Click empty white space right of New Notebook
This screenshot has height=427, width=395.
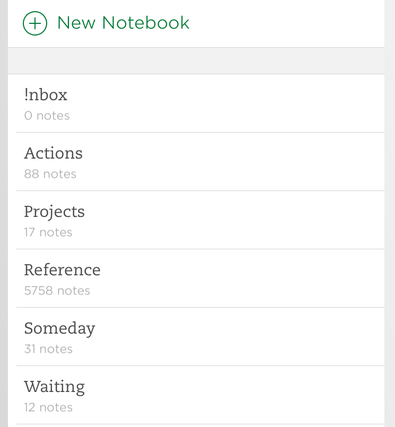coord(287,23)
